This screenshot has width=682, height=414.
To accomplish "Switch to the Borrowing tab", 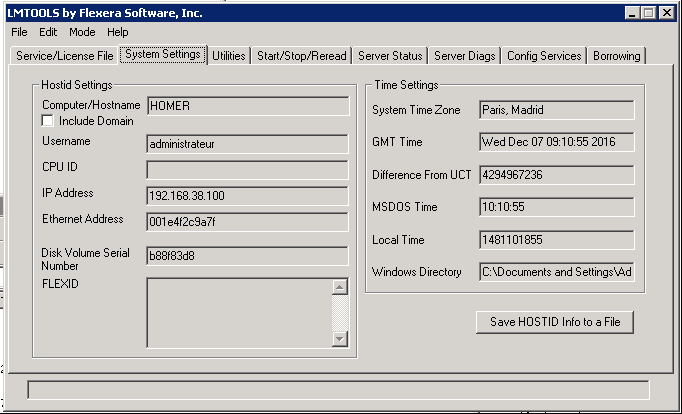I will tap(616, 56).
